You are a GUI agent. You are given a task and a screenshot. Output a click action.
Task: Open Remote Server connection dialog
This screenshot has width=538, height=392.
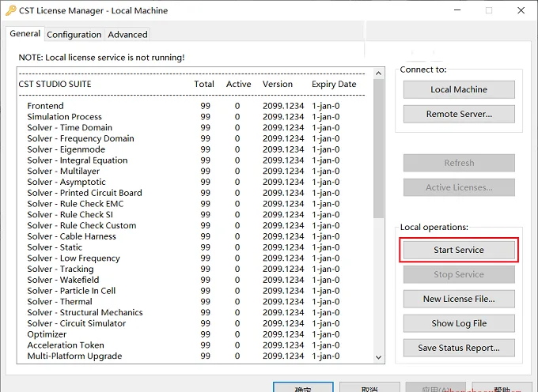[x=459, y=114]
